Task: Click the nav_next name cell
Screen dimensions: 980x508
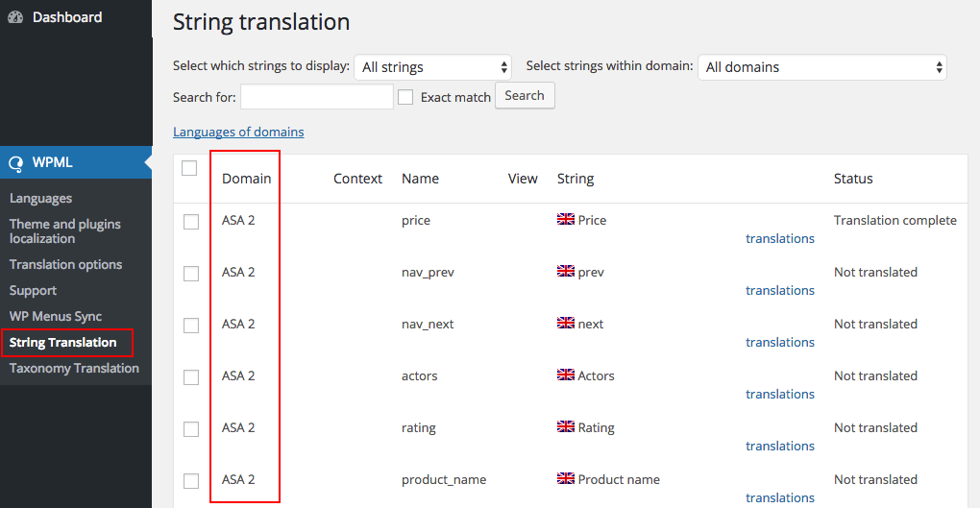Action: 428,325
